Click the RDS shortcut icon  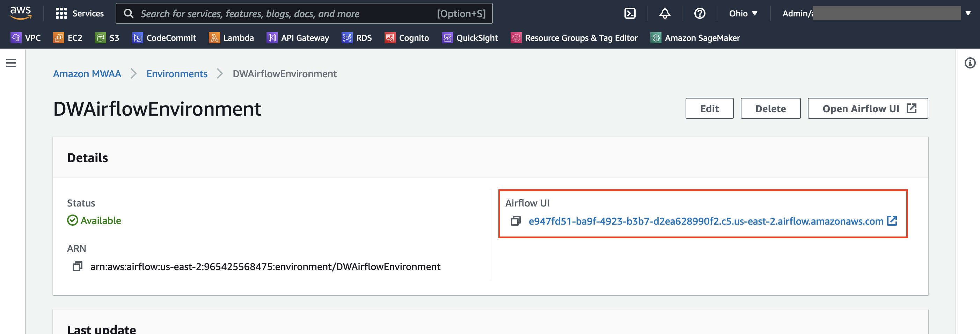(x=347, y=38)
